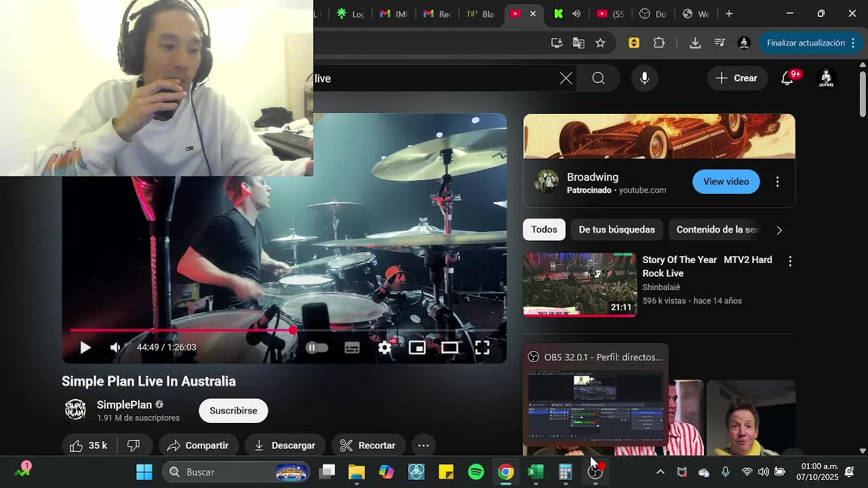This screenshot has height=488, width=868.
Task: Open the more actions ellipsis below the video
Action: [x=423, y=445]
